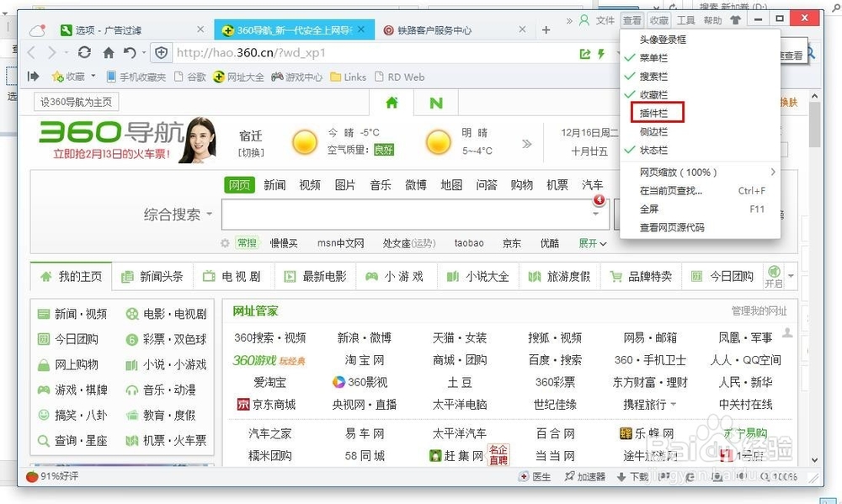Open the 帮助 menu
Screen dimensions: 842x504
tap(712, 20)
